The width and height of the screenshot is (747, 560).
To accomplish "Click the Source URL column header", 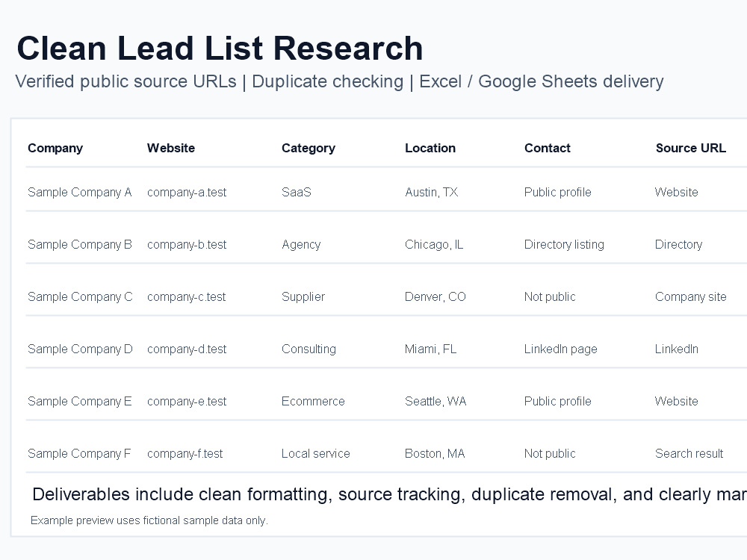I will pyautogui.click(x=691, y=148).
